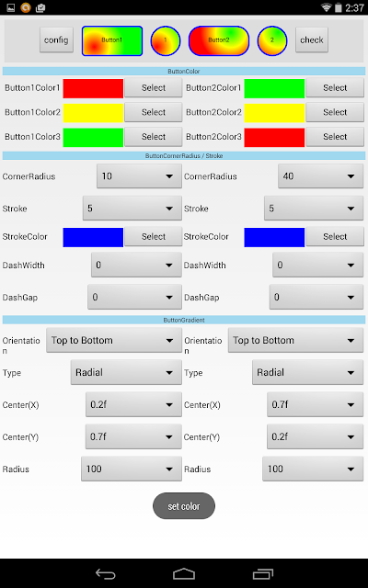
Task: Tap the Android home navigation icon
Action: pyautogui.click(x=184, y=573)
